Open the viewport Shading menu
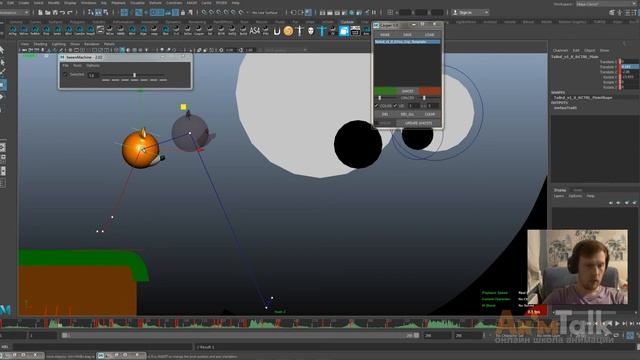640x360 pixels. (40, 44)
